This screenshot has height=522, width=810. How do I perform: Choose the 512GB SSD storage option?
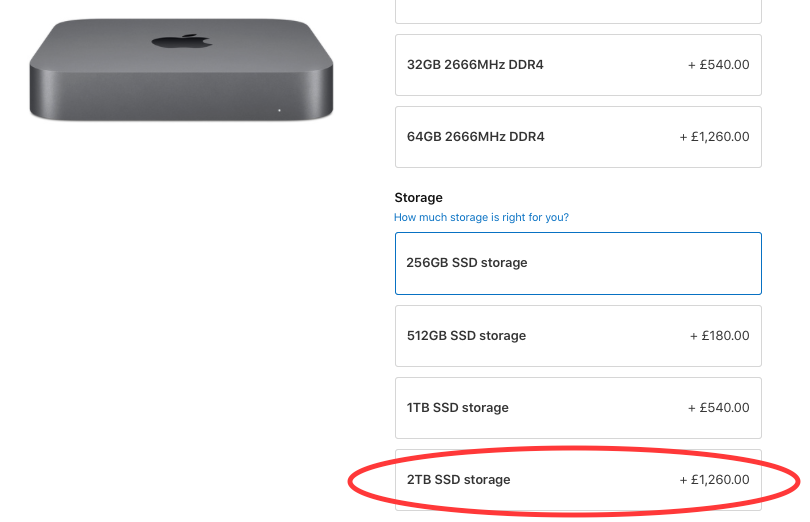click(578, 336)
